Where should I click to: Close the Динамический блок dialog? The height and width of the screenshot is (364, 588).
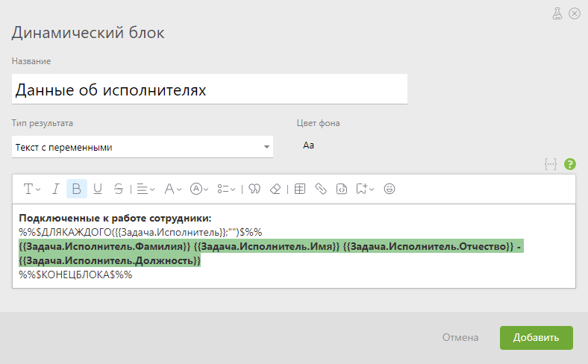[575, 13]
